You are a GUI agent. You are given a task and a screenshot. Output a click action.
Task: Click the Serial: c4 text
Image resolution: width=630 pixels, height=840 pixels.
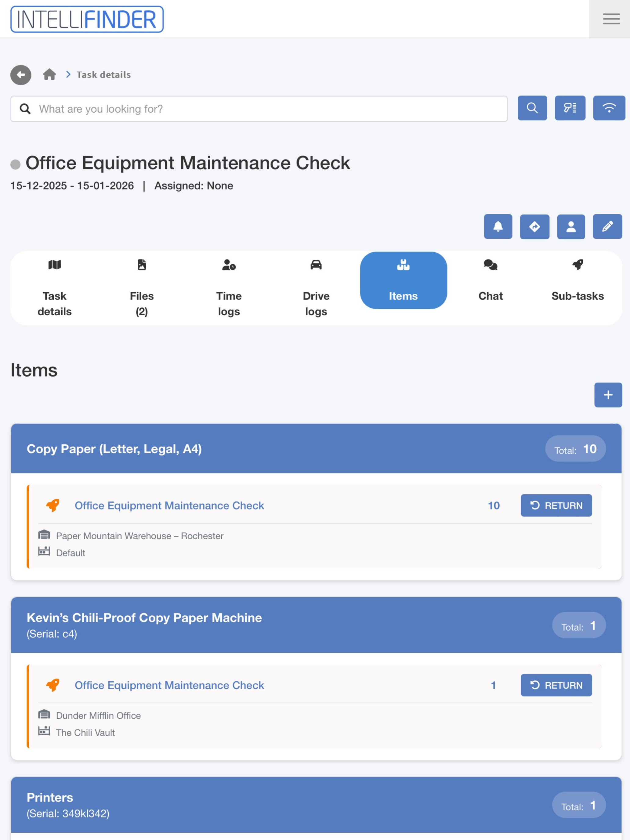click(52, 634)
